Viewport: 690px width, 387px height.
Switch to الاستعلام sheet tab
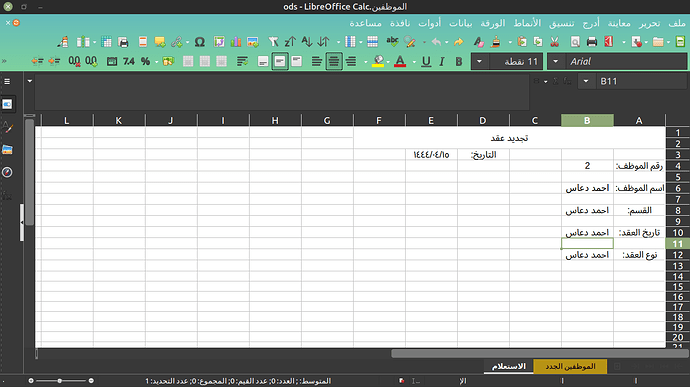coord(509,366)
